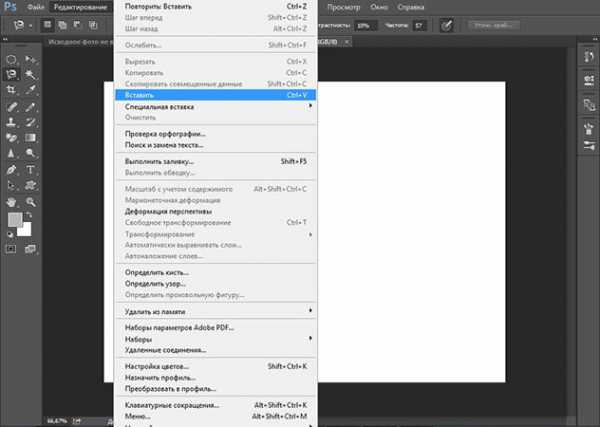
Task: Click the contrast 10% input field
Action: 365,26
